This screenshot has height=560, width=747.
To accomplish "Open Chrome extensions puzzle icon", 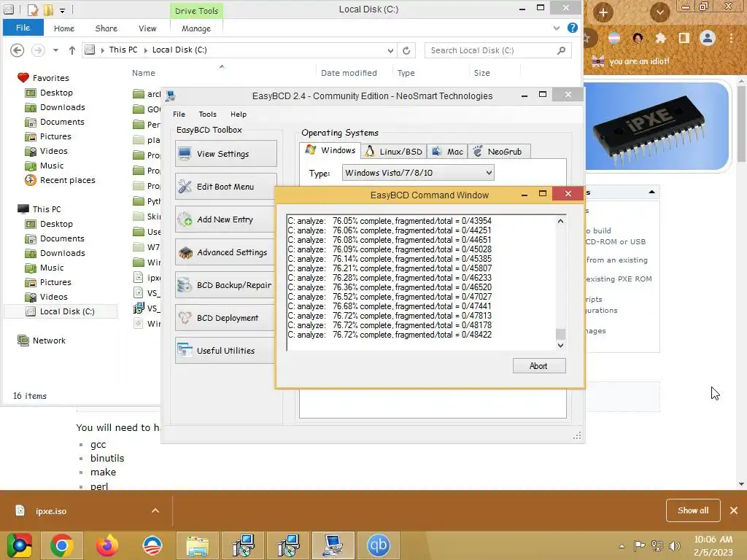I will (x=660, y=38).
